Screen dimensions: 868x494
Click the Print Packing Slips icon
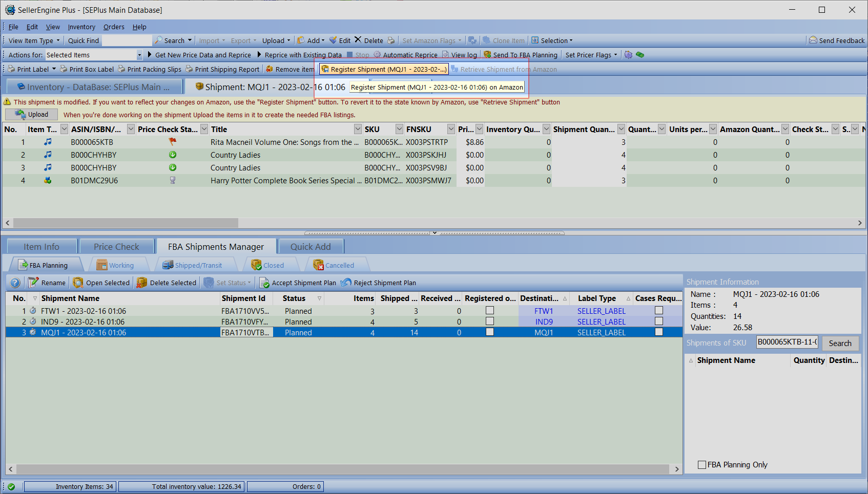(121, 69)
